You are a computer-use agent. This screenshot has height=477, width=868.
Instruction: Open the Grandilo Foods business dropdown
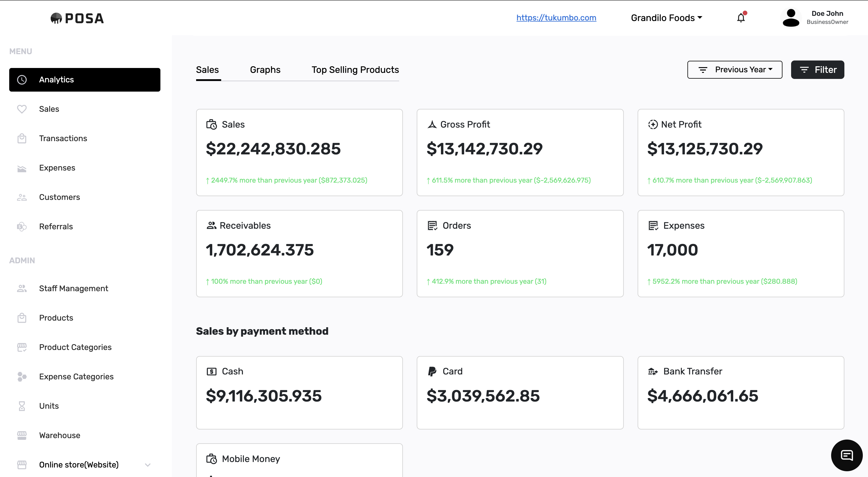tap(666, 18)
